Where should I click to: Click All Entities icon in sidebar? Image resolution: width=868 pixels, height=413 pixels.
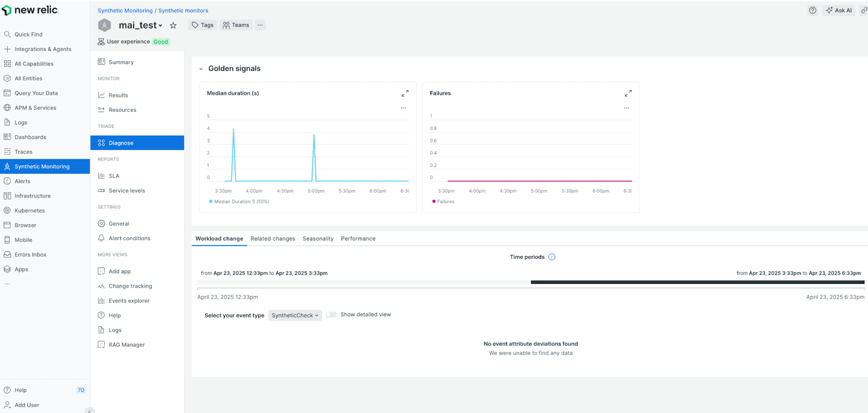click(x=7, y=79)
